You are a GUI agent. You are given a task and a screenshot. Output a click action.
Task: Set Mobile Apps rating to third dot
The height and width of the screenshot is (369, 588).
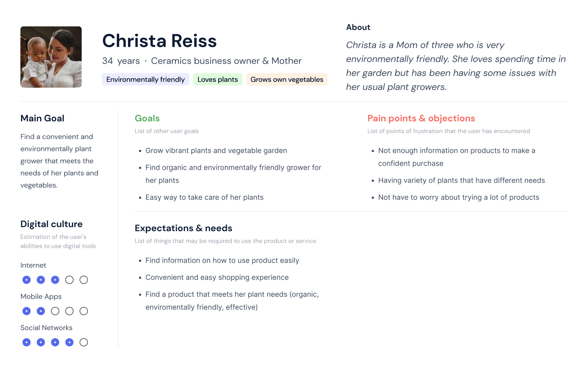[55, 311]
